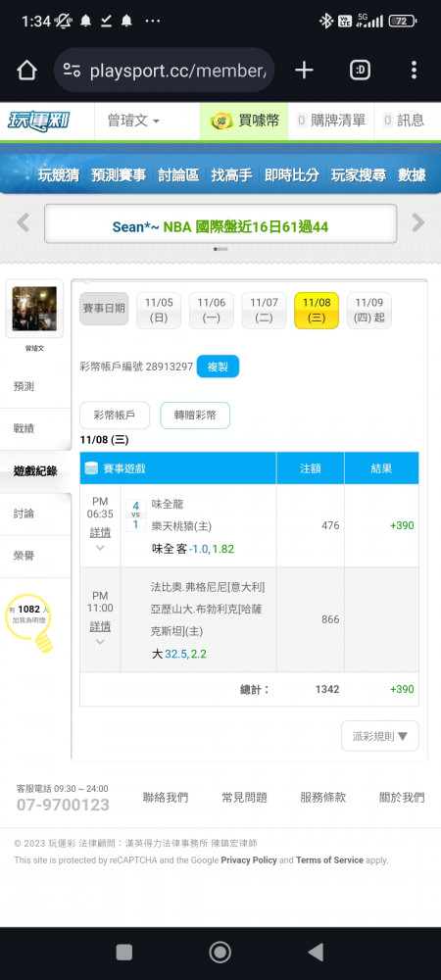Show previous announcement with left arrow
This screenshot has width=441, height=980.
pos(24,222)
